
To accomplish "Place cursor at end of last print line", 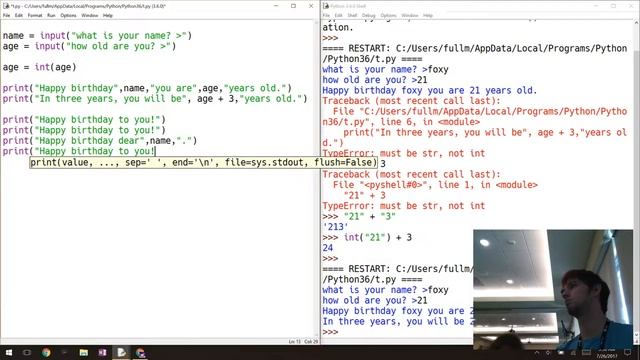I will (x=156, y=151).
